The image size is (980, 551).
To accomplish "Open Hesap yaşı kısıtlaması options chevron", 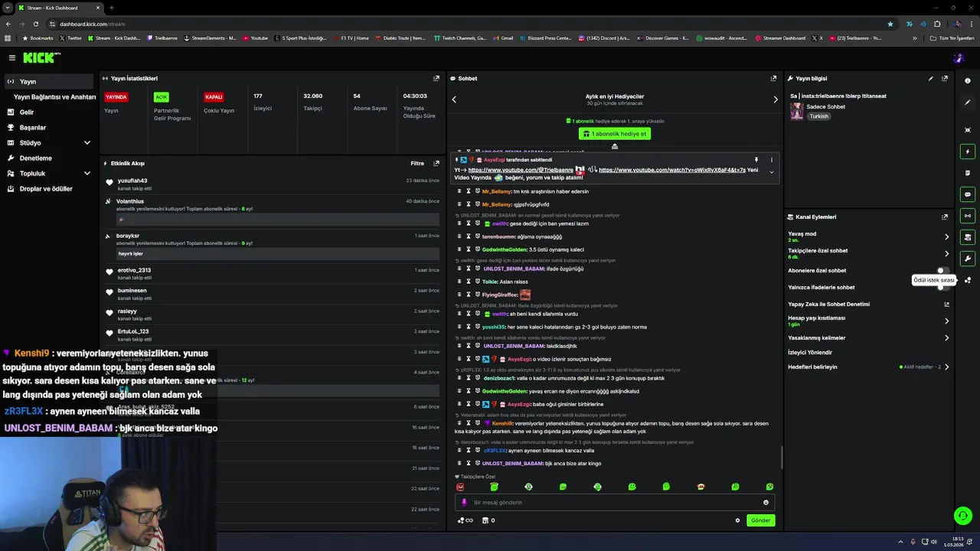I will [x=946, y=321].
